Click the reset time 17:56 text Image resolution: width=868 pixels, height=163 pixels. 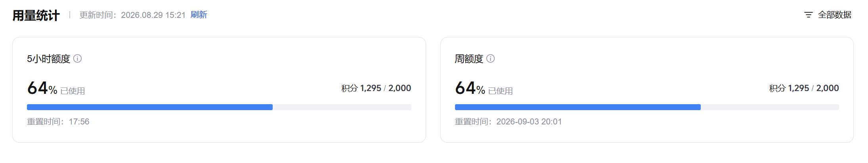tap(79, 122)
